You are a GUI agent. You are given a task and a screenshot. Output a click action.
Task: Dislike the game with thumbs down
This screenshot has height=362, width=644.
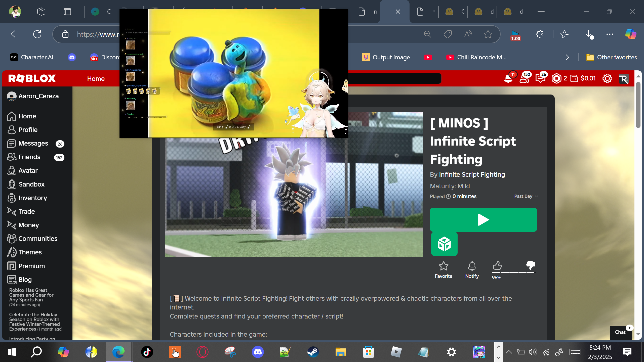point(531,266)
